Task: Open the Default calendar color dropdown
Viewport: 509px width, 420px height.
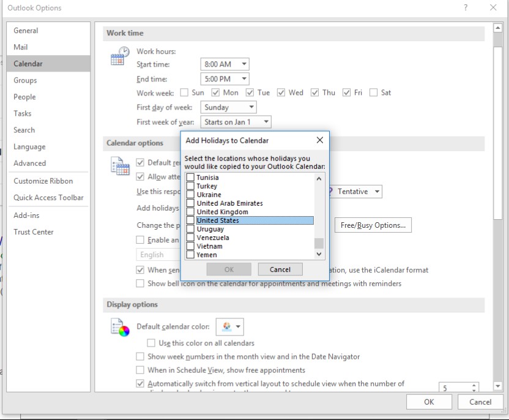Action: coord(230,327)
